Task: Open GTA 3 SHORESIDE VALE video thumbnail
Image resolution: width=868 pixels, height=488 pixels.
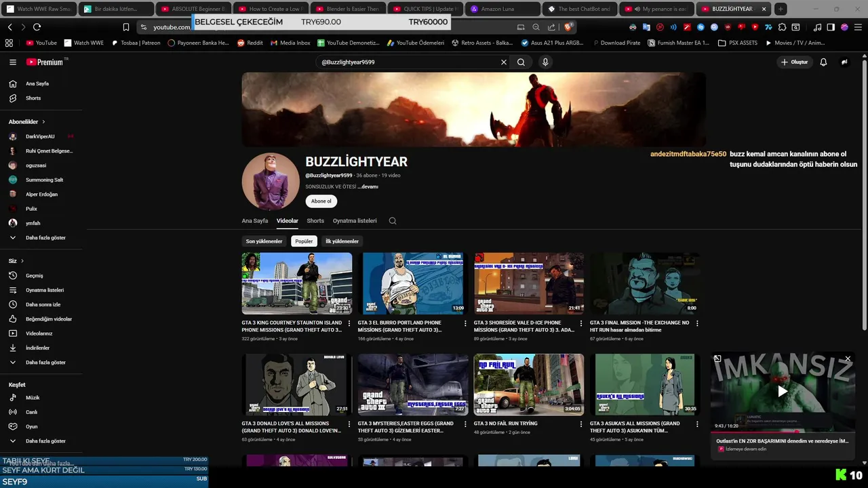Action: pyautogui.click(x=529, y=283)
